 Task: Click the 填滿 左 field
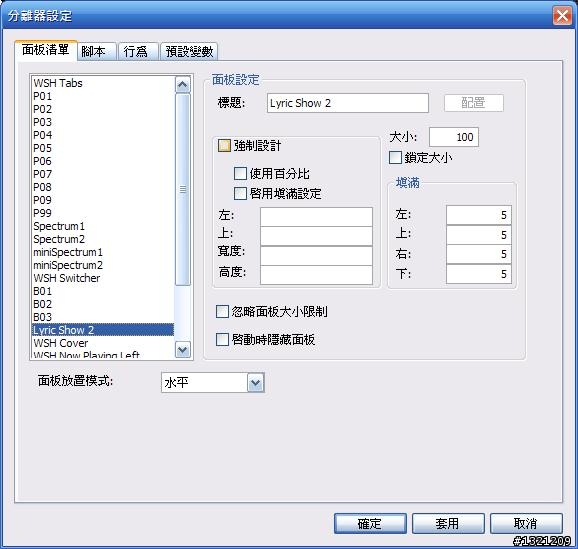[478, 215]
